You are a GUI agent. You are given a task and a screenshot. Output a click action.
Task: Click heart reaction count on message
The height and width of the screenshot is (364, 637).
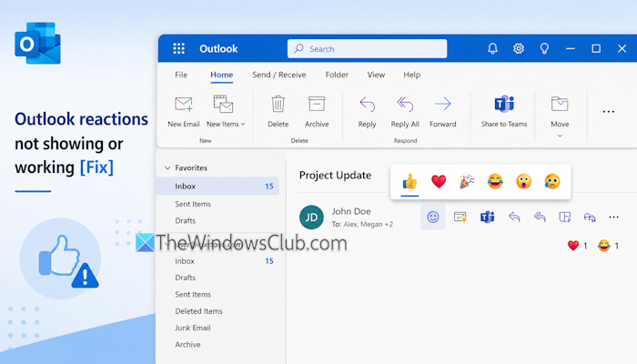(x=577, y=246)
